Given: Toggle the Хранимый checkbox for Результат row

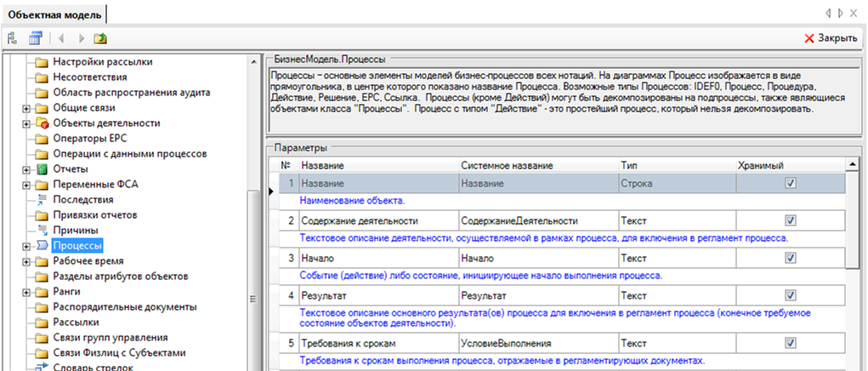Looking at the screenshot, I should tap(790, 295).
